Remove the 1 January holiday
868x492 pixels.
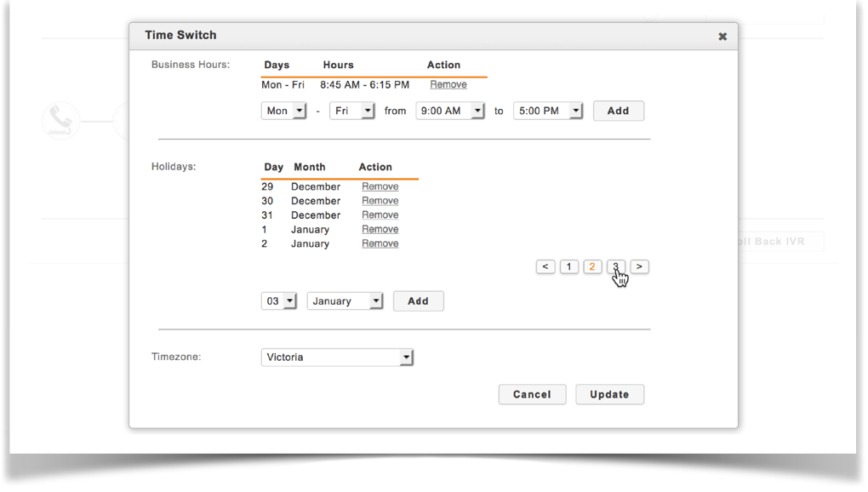pyautogui.click(x=380, y=230)
